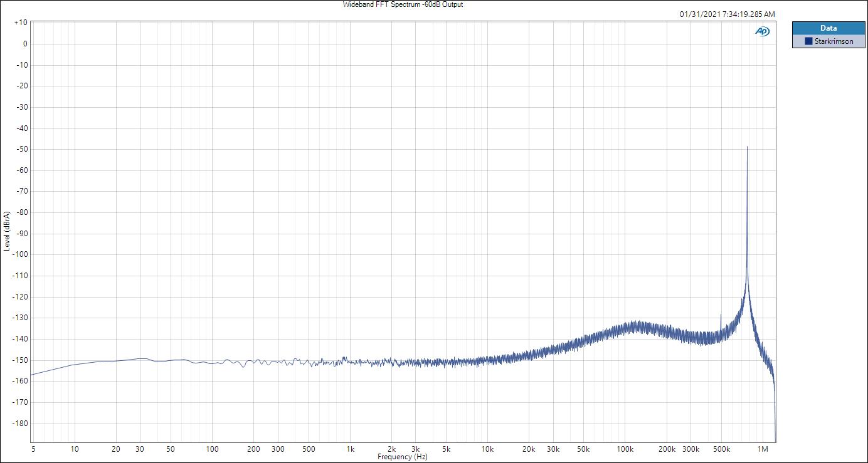This screenshot has height=463, width=868.
Task: Click the 20k frequency axis tick label
Action: pos(529,449)
